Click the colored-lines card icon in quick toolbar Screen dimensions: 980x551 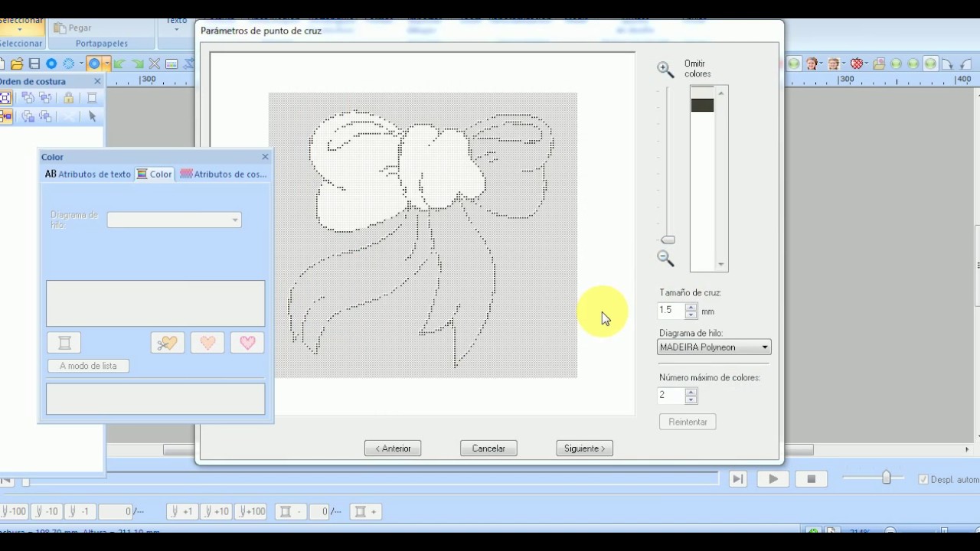(171, 64)
